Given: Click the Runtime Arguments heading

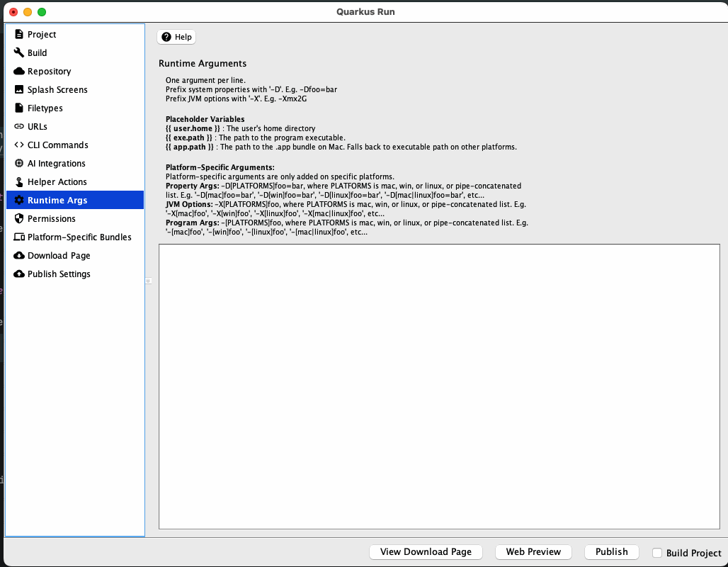Looking at the screenshot, I should coord(203,63).
